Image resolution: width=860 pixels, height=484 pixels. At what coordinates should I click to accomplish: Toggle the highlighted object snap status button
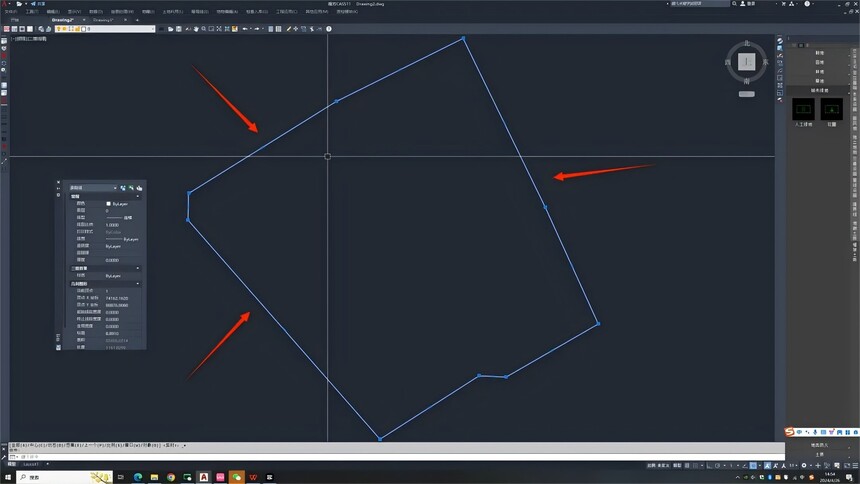753,465
